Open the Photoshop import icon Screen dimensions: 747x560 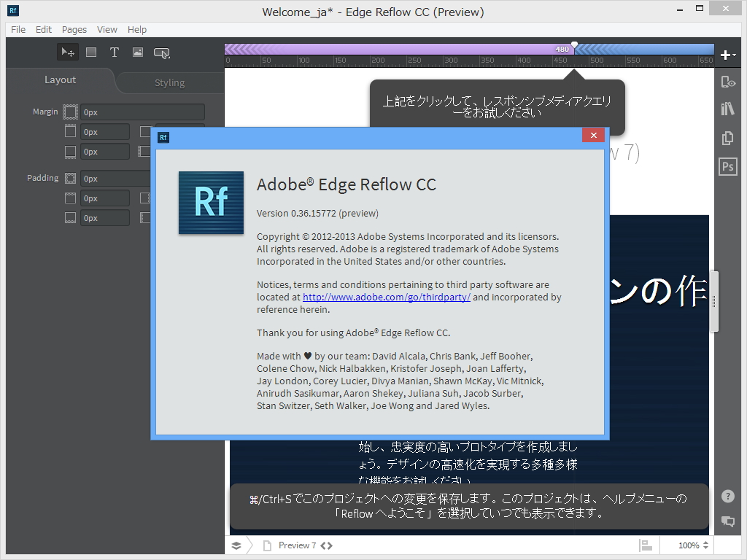click(727, 166)
